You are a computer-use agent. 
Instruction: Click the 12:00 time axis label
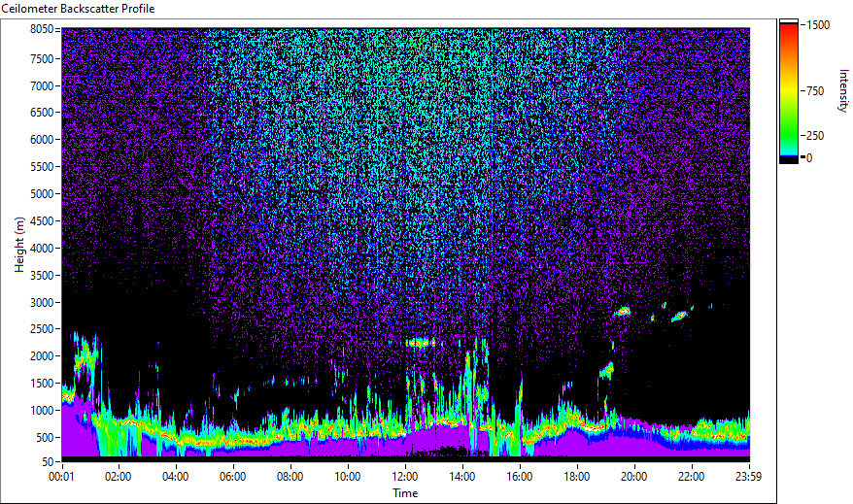coord(405,477)
